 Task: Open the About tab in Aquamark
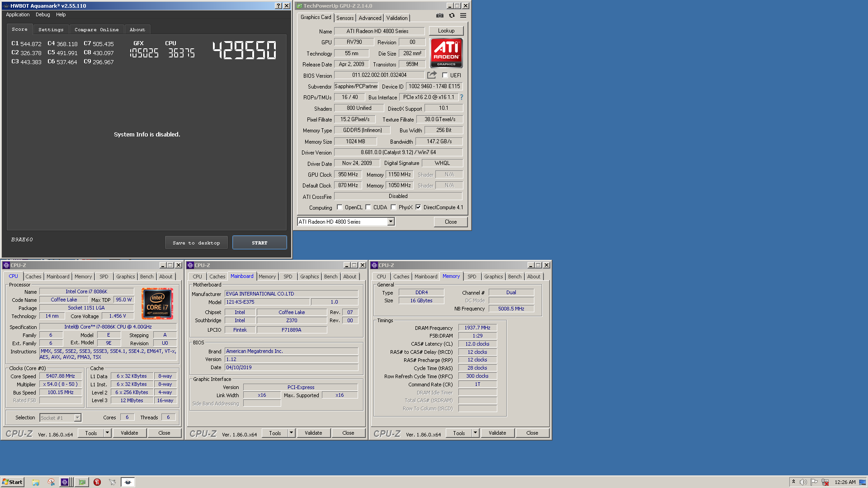(137, 29)
